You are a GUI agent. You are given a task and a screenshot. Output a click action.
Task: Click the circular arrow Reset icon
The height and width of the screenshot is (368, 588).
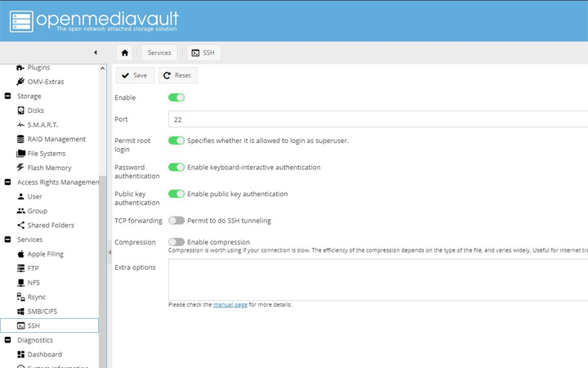(x=167, y=75)
